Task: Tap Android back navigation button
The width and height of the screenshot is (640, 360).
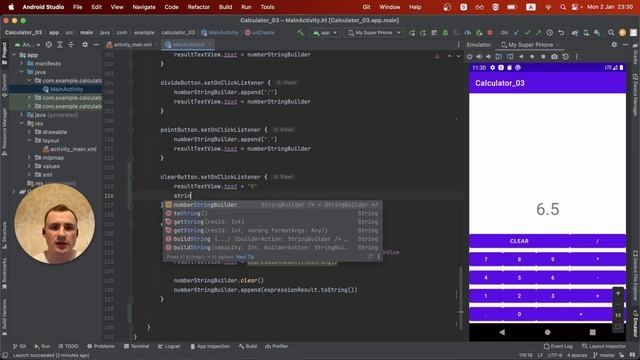Action: tap(502, 332)
